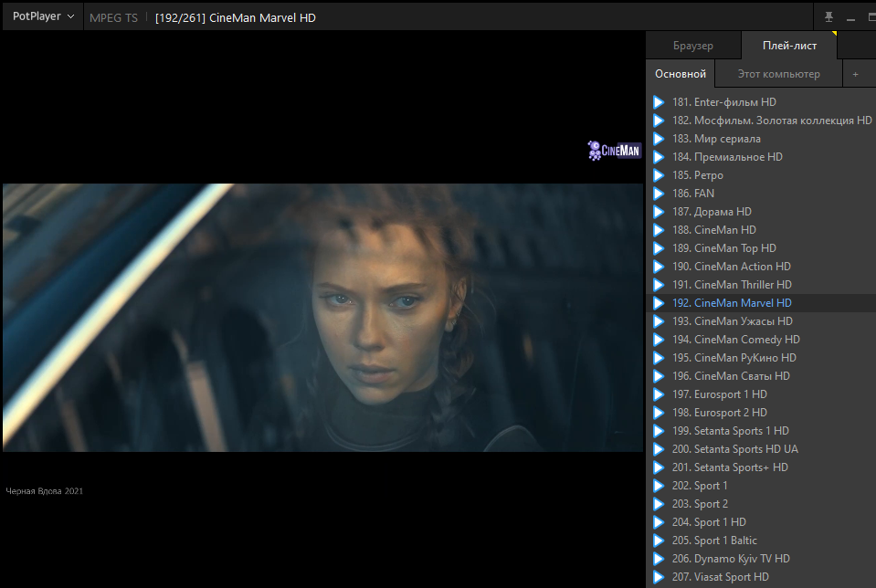Click the play icon beside CineMan Comedy HD

[x=659, y=340]
